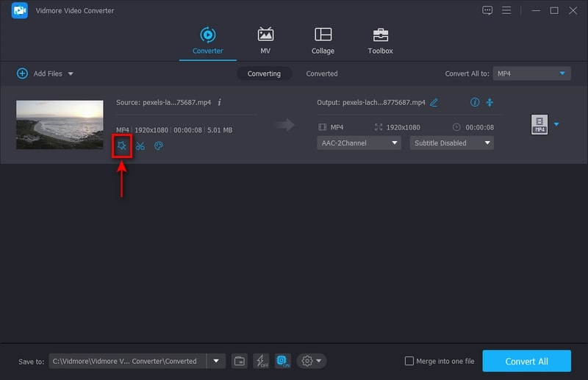The height and width of the screenshot is (380, 588).
Task: Open the Subtitle Disabled dropdown
Action: click(451, 143)
